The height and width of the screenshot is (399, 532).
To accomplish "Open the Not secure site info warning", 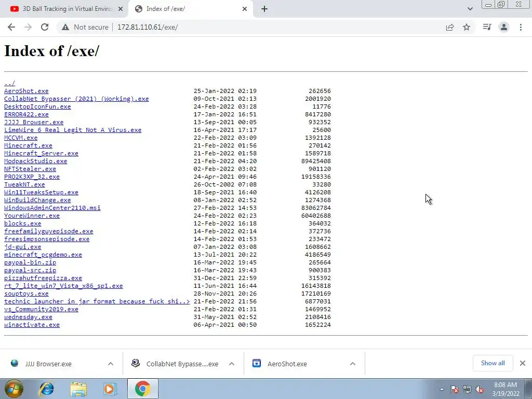I will coord(85,27).
